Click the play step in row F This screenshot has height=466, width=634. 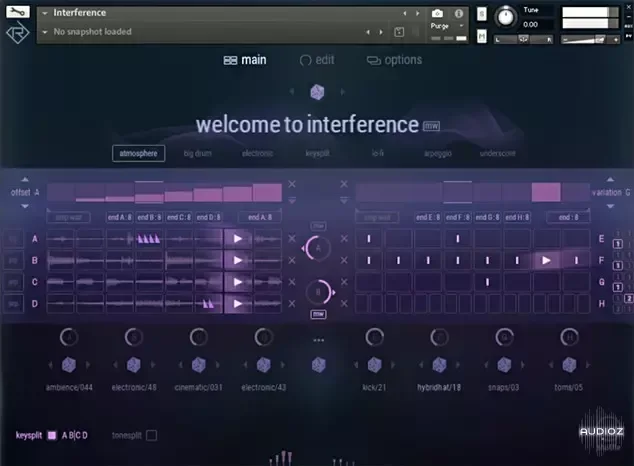[x=546, y=261]
